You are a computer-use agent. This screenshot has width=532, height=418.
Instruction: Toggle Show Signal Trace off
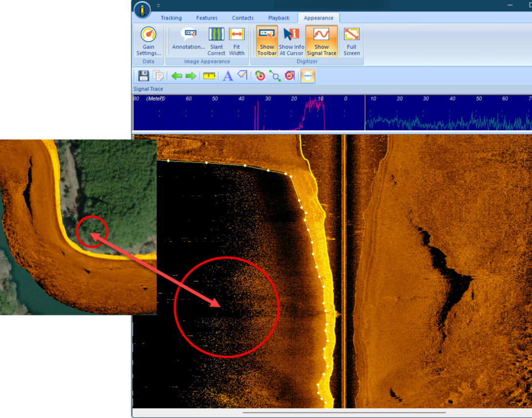coord(321,41)
